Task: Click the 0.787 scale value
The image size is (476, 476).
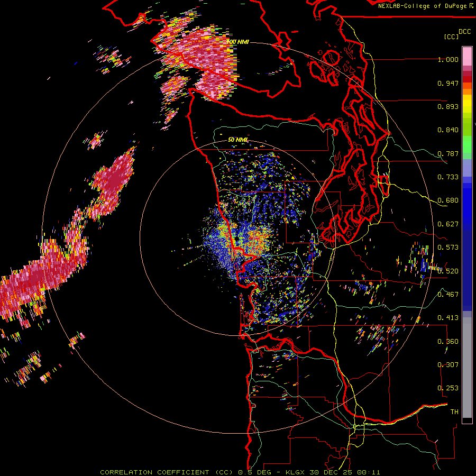Action: [x=448, y=153]
